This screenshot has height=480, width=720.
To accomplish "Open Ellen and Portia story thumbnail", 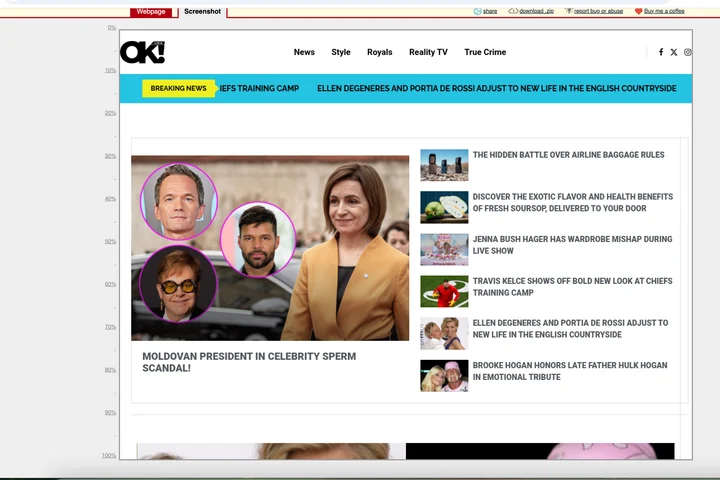I will (444, 333).
